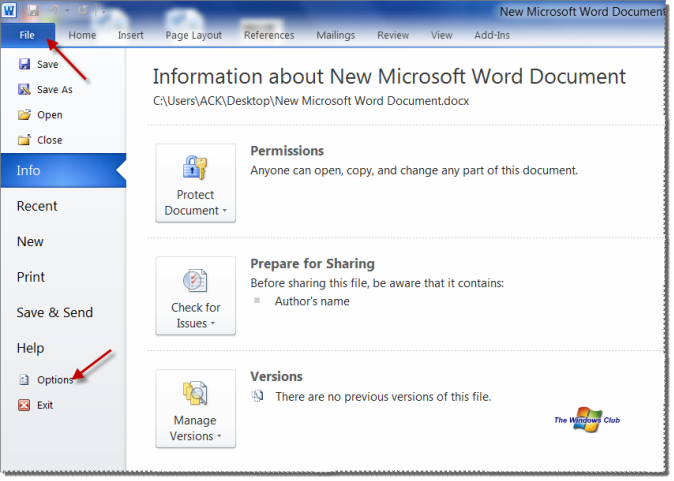Go to the References tab
This screenshot has height=481, width=674.
(269, 35)
